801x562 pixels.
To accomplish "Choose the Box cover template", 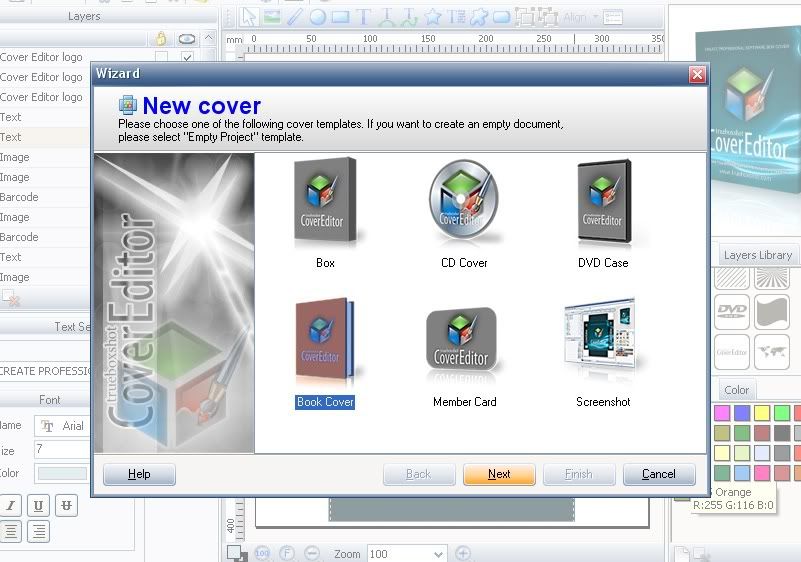I will click(x=325, y=213).
